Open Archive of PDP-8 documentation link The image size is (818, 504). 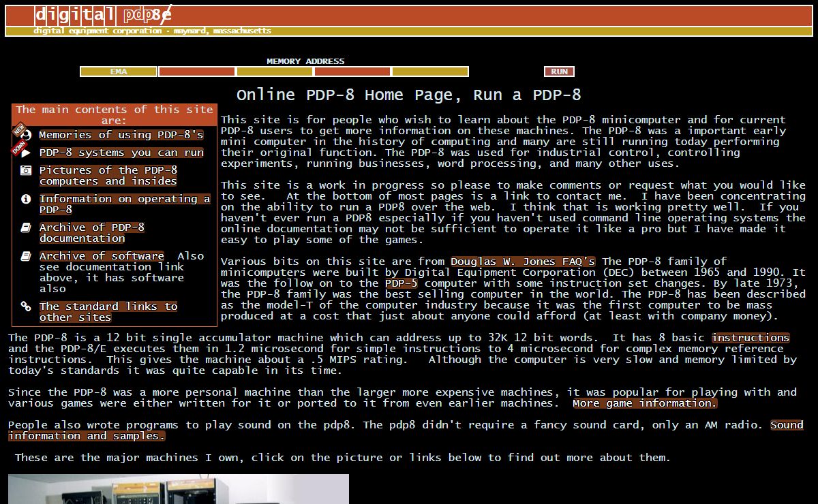pos(92,233)
